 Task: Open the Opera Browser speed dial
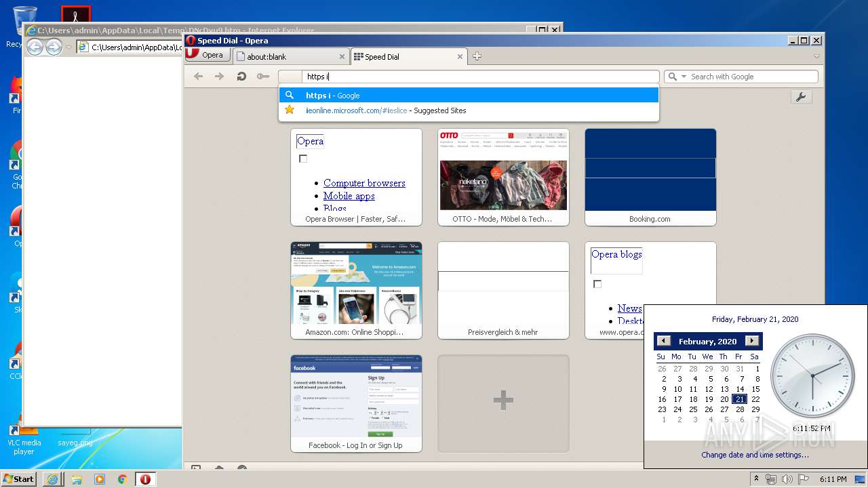356,177
